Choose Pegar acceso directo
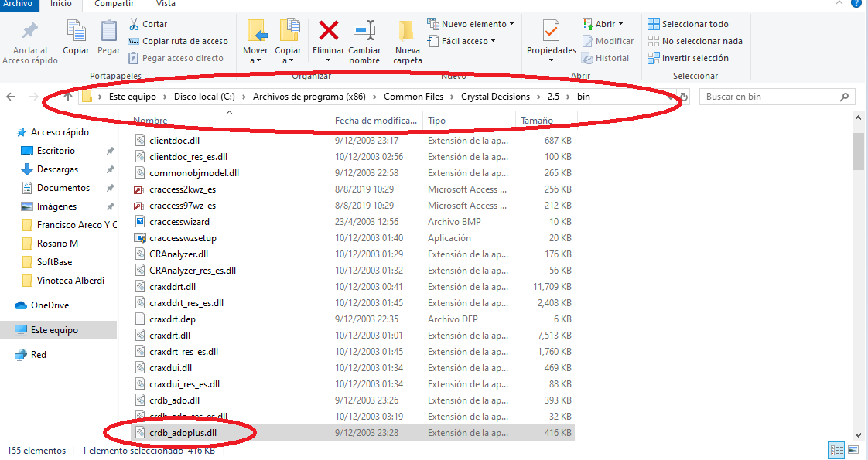 [x=176, y=58]
